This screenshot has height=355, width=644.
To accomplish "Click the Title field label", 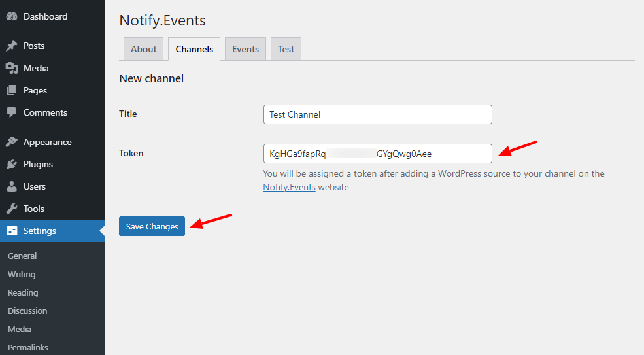I will point(127,114).
